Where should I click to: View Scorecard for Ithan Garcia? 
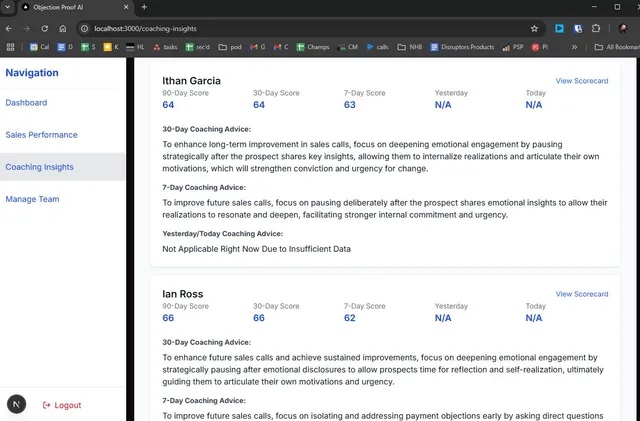581,81
